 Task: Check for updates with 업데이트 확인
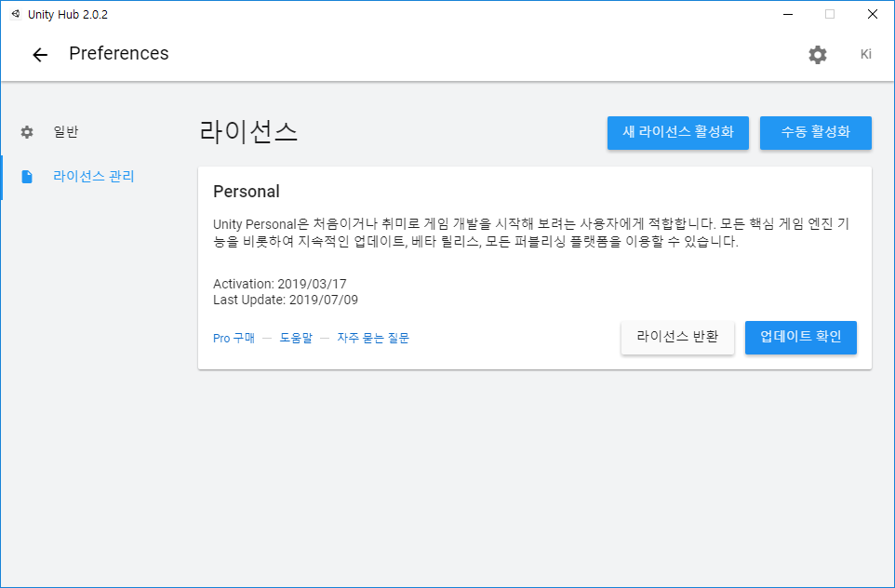(x=800, y=338)
